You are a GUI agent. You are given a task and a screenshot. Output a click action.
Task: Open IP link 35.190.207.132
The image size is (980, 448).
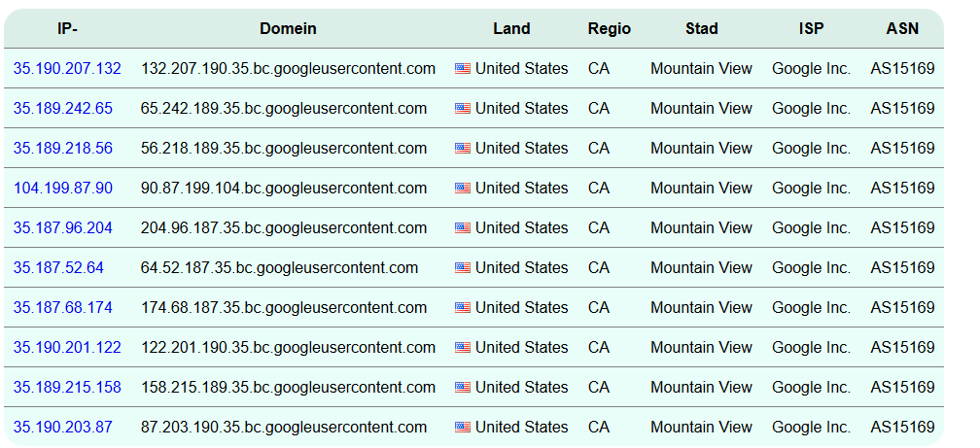coord(67,69)
